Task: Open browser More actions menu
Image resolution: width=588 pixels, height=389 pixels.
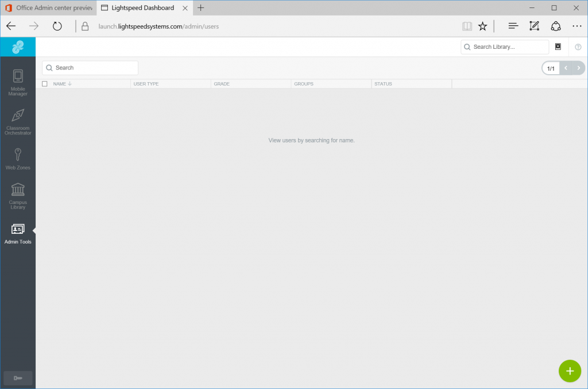Action: 577,26
